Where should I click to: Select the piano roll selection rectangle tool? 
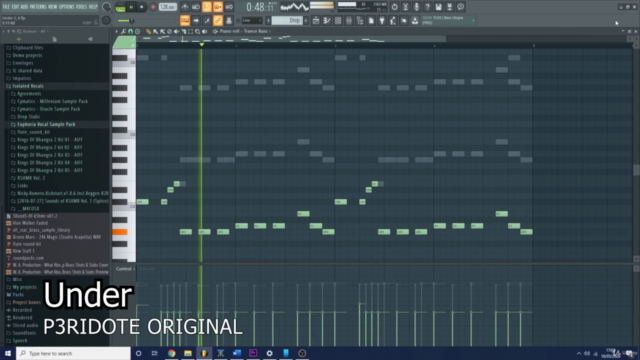[191, 31]
